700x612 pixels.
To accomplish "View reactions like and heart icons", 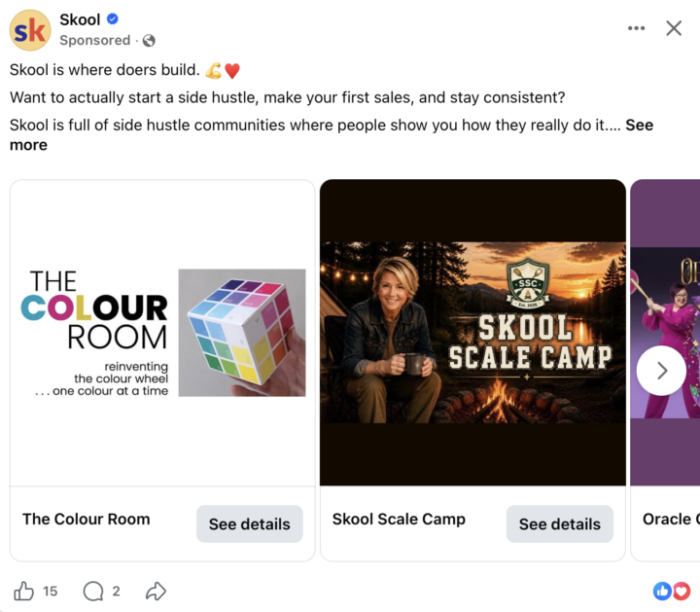I will (x=672, y=591).
